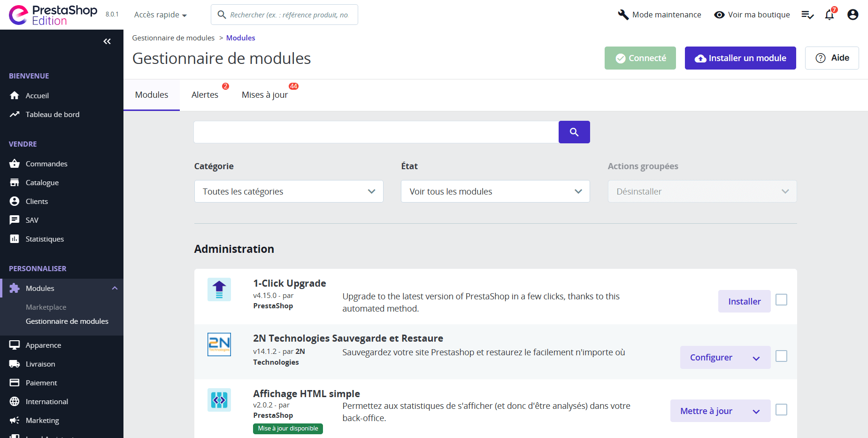Click the 2N Technologies module logo
The width and height of the screenshot is (868, 438).
pos(219,344)
